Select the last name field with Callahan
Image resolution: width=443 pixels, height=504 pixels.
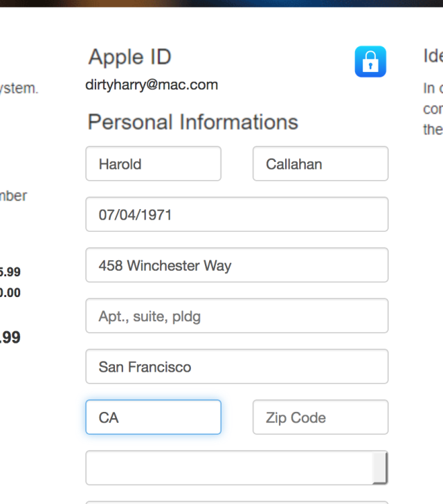(320, 164)
